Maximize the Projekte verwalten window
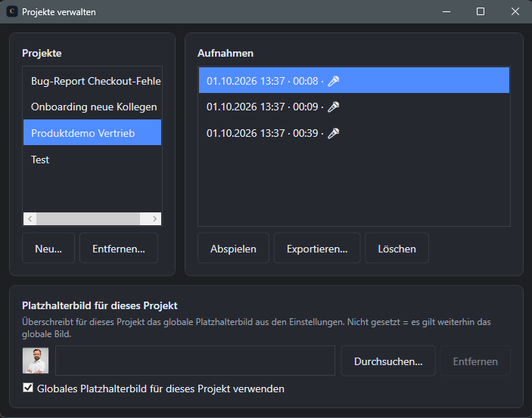Image resolution: width=532 pixels, height=418 pixels. 480,11
